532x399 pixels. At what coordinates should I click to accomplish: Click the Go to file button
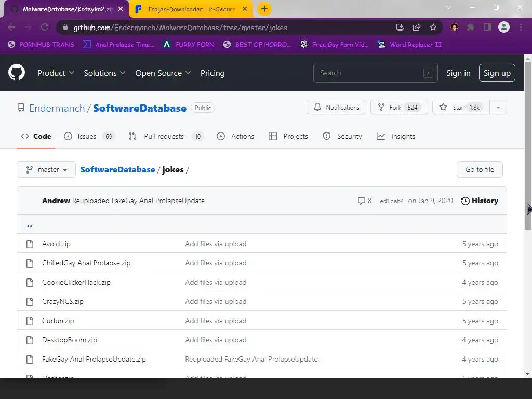(x=480, y=169)
